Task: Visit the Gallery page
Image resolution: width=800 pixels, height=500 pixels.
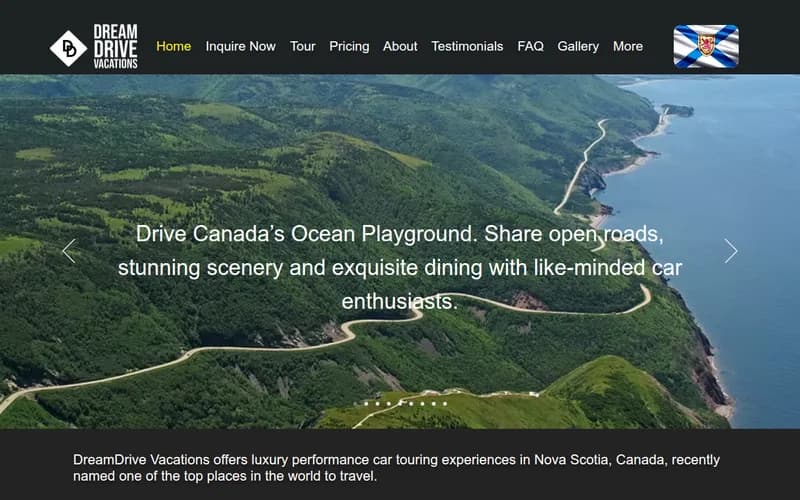Action: (x=578, y=46)
